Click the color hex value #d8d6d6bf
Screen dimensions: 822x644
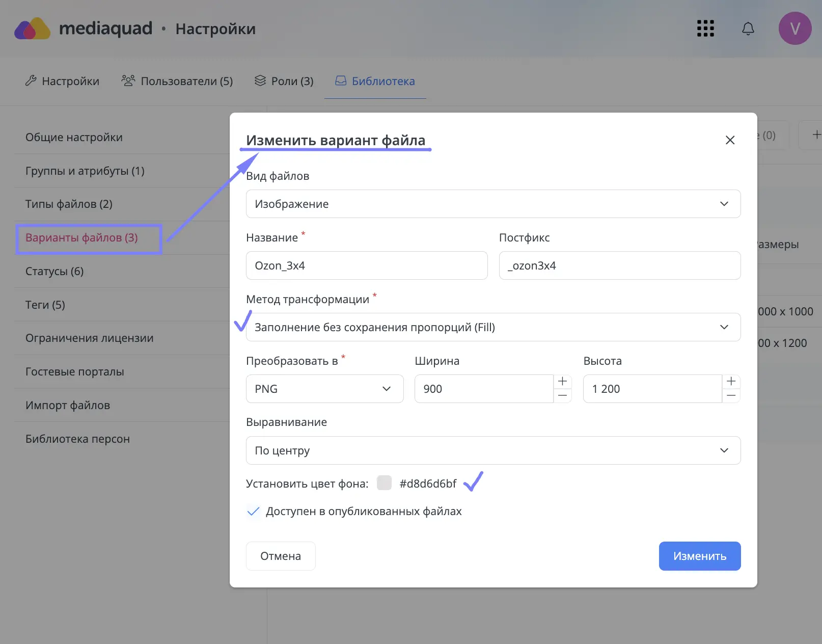pos(428,484)
